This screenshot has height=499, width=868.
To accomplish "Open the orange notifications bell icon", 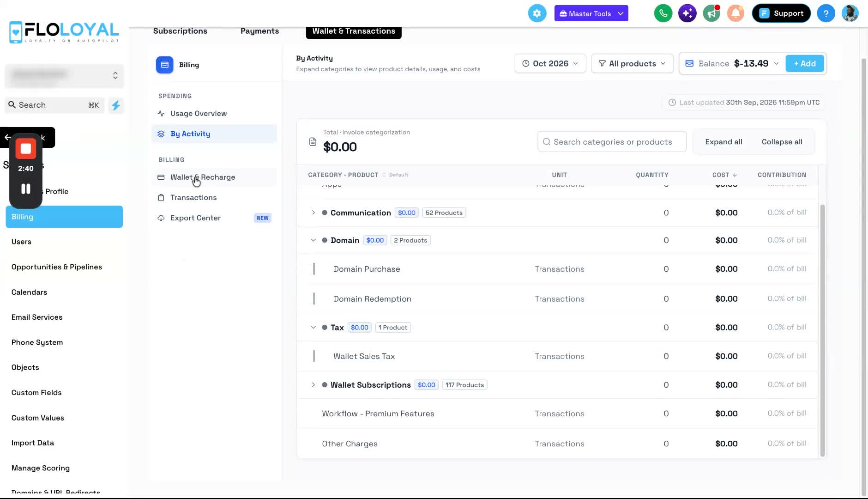I will point(735,13).
